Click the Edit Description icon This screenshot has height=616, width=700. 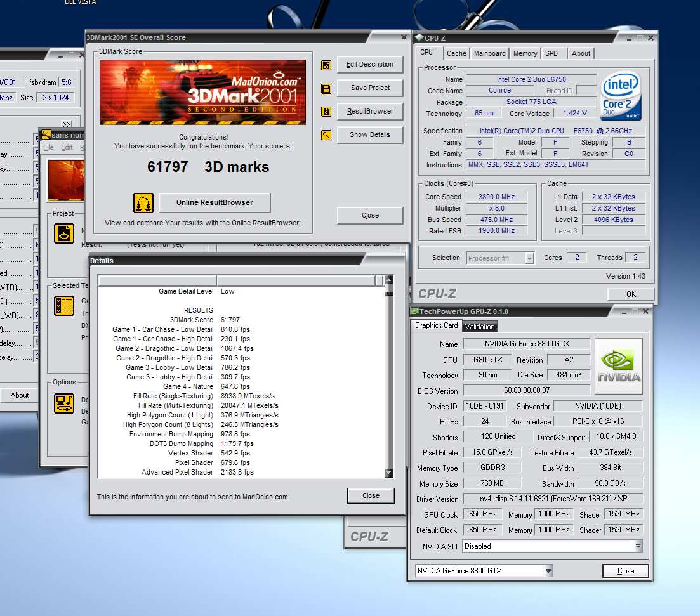click(326, 65)
